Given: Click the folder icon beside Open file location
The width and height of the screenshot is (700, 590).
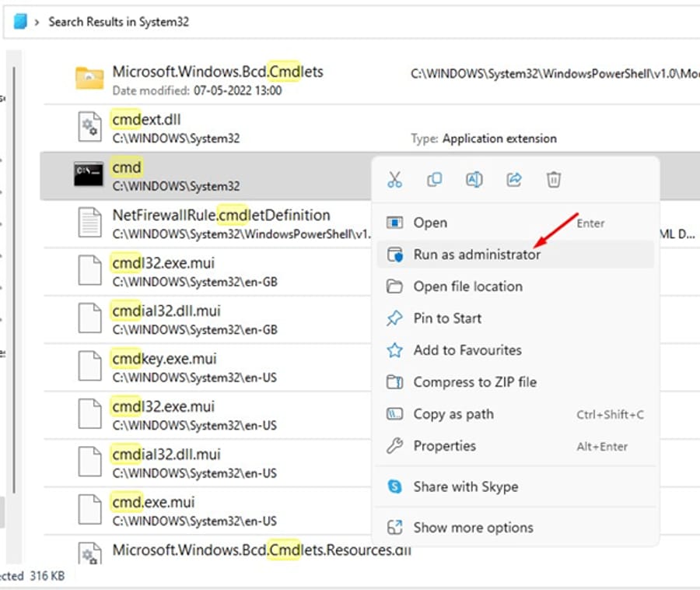Looking at the screenshot, I should point(394,286).
